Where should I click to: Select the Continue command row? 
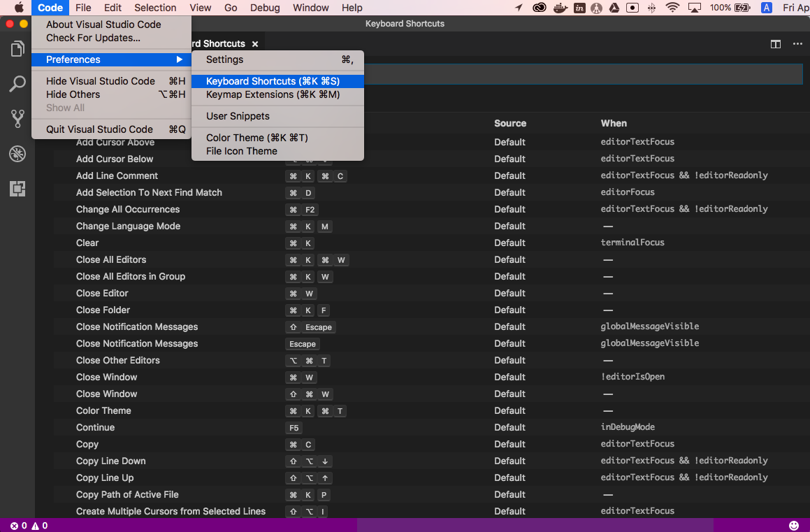point(431,428)
